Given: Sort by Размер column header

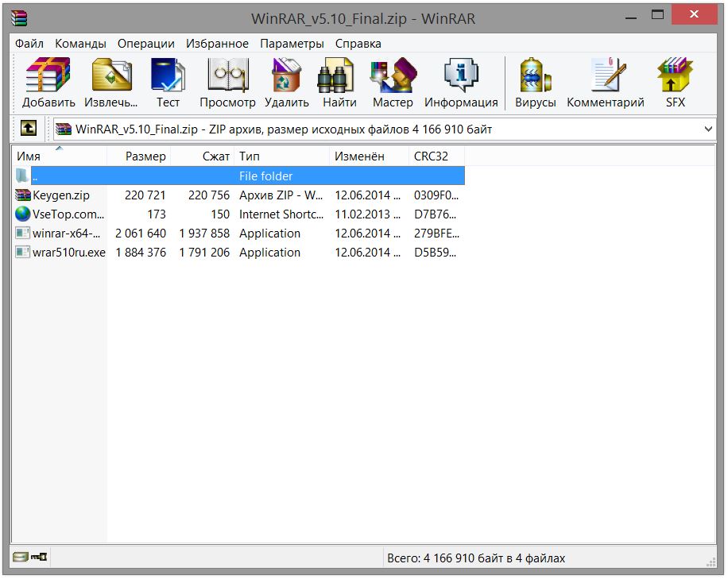Looking at the screenshot, I should [139, 156].
